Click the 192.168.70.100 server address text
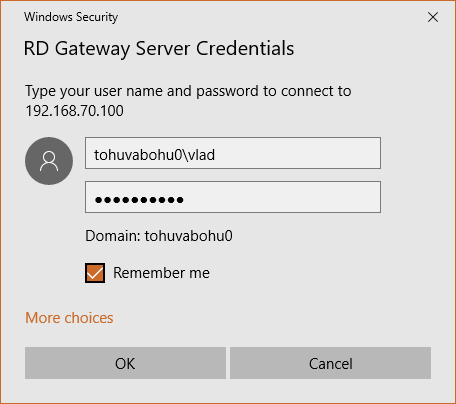Image resolution: width=456 pixels, height=404 pixels. 75,111
